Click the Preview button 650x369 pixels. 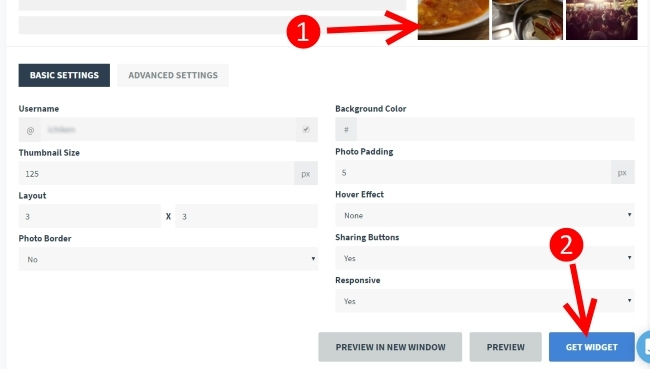click(505, 347)
